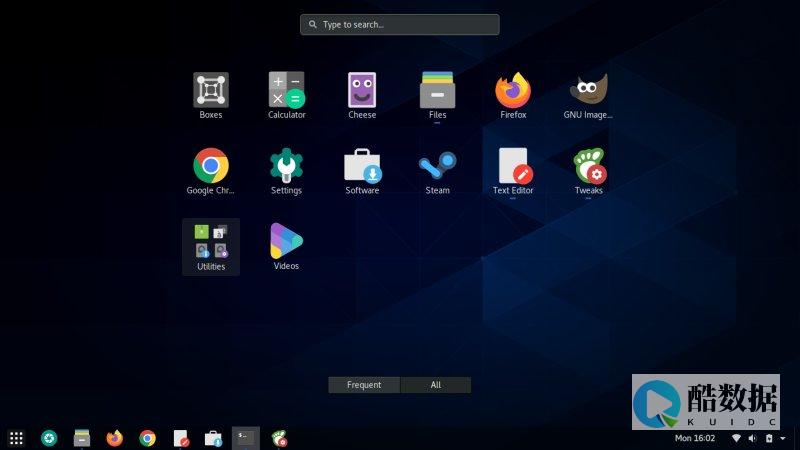Click the volume speaker tray icon
The image size is (800, 450).
752,438
